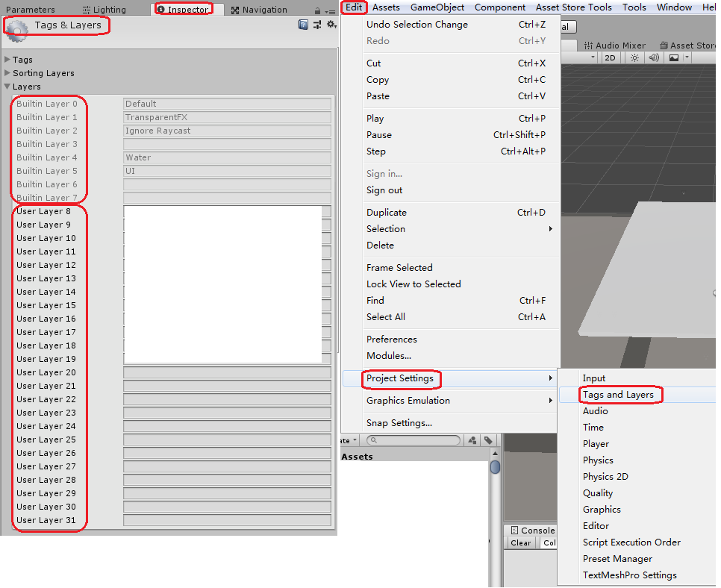Open the GameObject menu
This screenshot has height=588, width=721.
[x=437, y=7]
